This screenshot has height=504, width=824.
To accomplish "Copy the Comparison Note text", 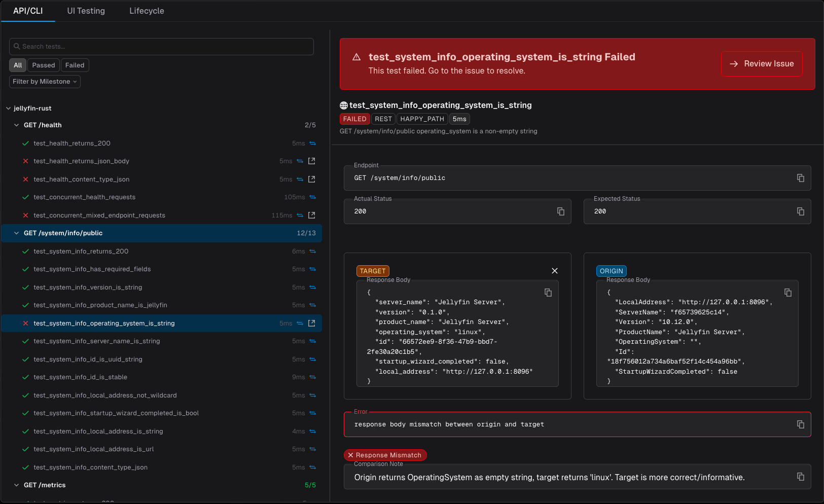I will (801, 477).
